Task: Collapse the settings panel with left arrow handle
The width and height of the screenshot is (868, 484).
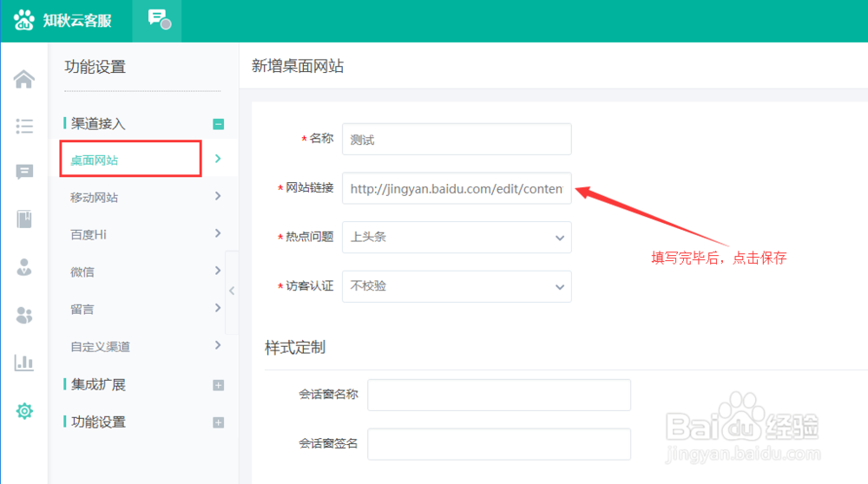Action: 232,291
